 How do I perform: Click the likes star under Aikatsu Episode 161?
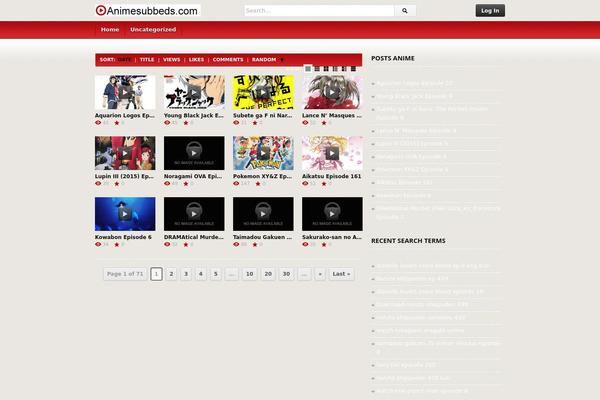[324, 184]
